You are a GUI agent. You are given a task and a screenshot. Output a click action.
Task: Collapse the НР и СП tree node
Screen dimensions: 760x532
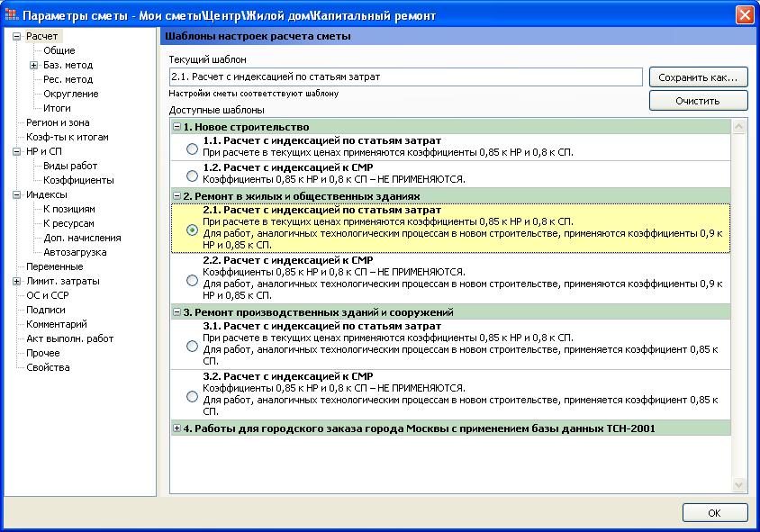click(x=16, y=151)
